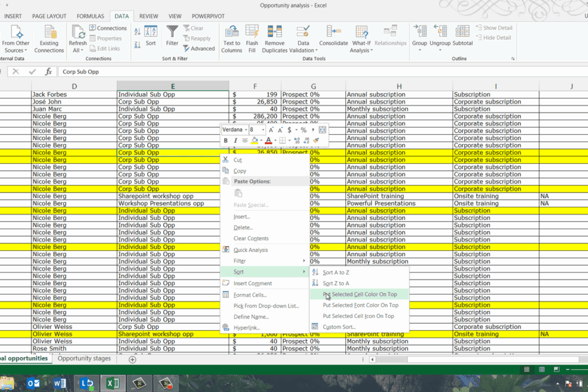Viewport: 588px width, 392px height.
Task: Click Hide Detail in Outline group
Action: click(x=494, y=37)
